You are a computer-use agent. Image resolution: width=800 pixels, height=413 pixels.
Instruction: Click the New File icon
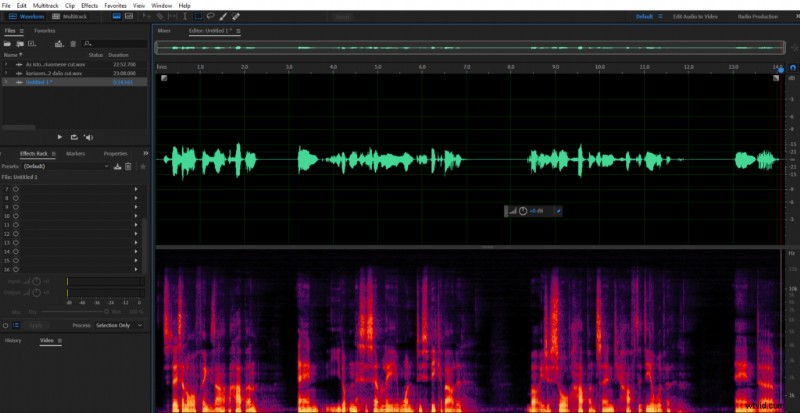tap(32, 44)
